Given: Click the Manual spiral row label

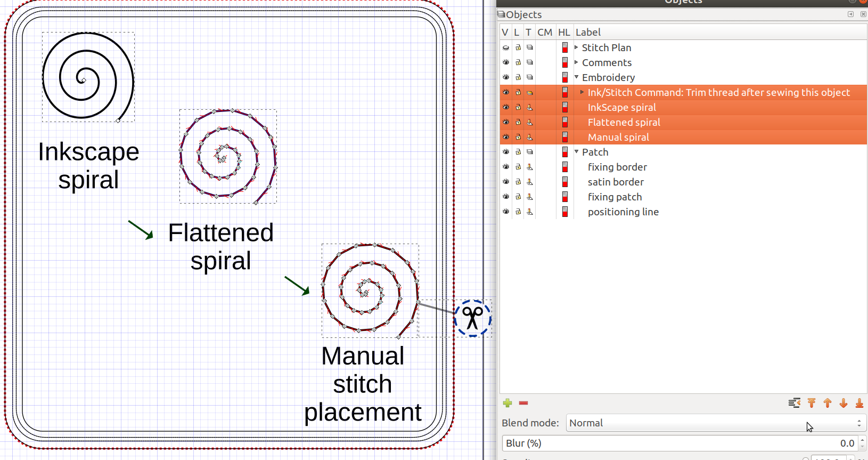Looking at the screenshot, I should [618, 137].
